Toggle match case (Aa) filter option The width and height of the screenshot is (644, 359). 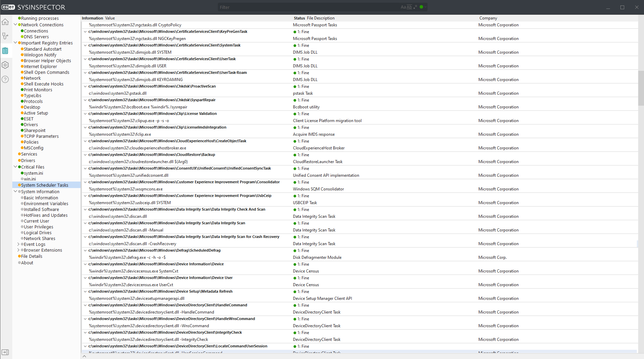coord(403,7)
